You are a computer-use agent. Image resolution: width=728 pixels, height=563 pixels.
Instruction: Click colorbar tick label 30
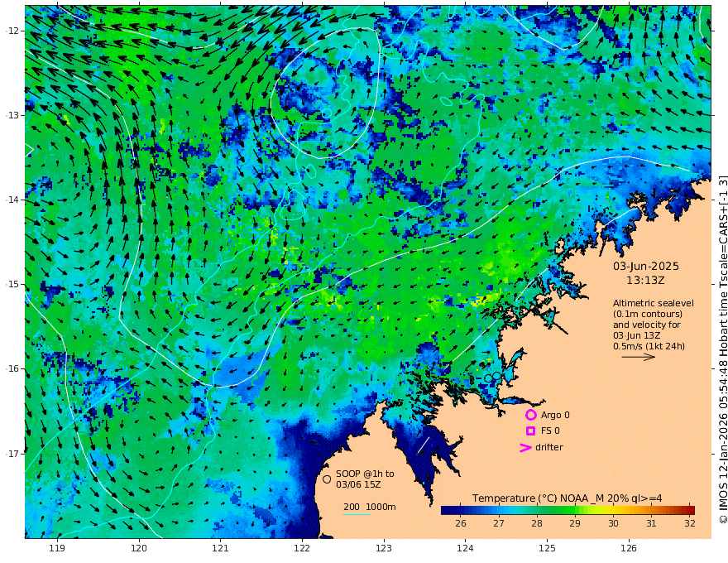613,523
